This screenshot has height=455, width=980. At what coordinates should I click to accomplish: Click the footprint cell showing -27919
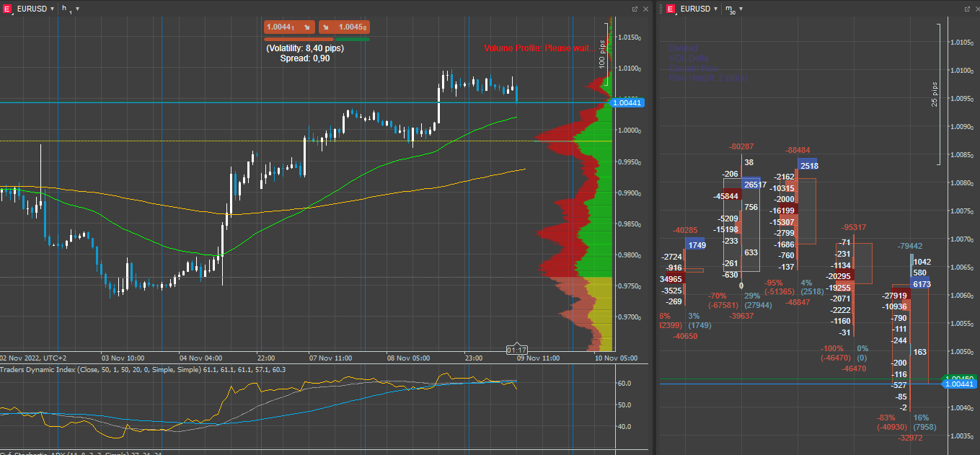[x=896, y=296]
